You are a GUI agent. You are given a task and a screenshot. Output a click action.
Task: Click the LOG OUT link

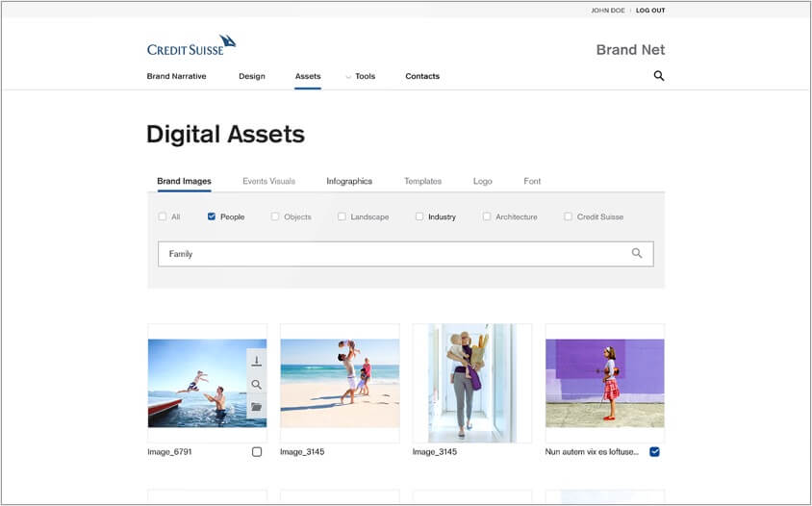(x=650, y=11)
